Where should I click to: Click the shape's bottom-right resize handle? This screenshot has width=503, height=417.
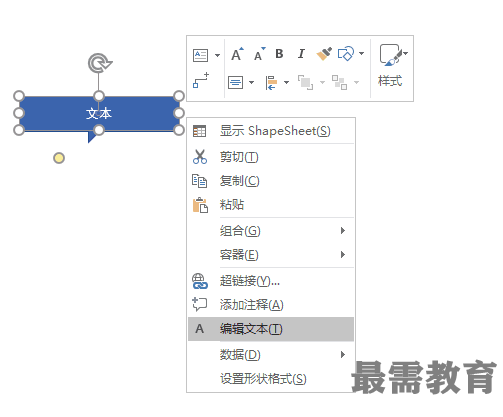[179, 130]
